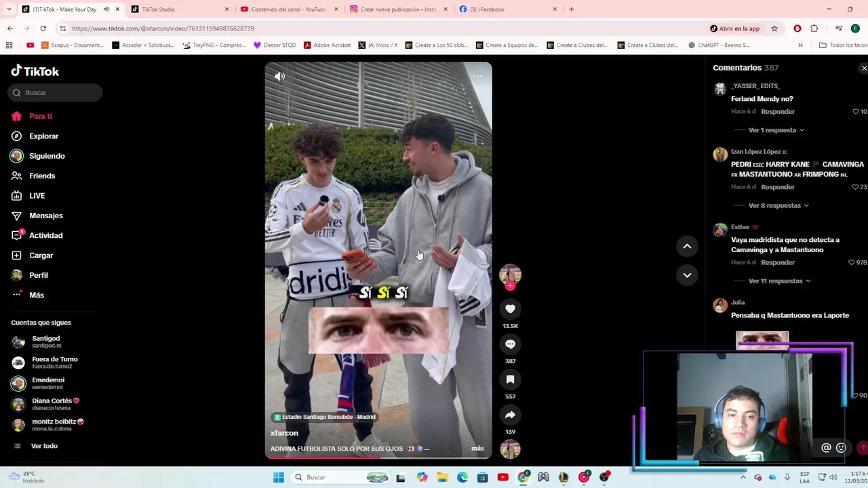Reply to Esther's comment
Screen dimensions: 868x488
(778, 262)
